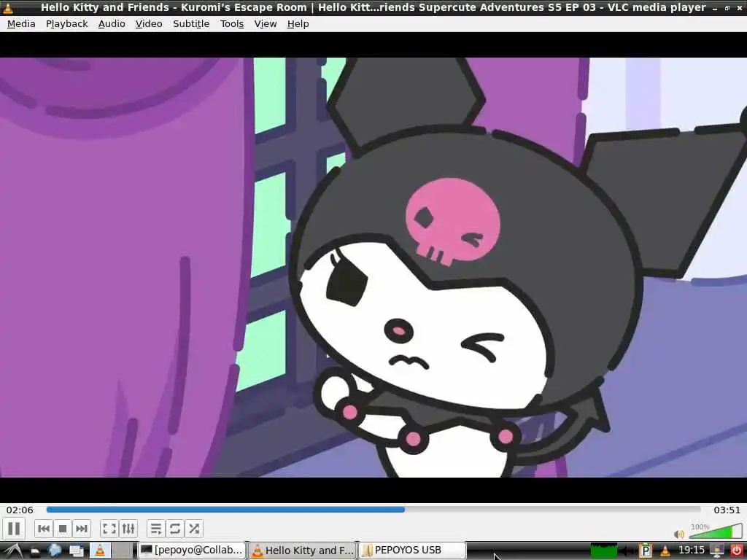Click the clock showing 19:15

(x=692, y=551)
